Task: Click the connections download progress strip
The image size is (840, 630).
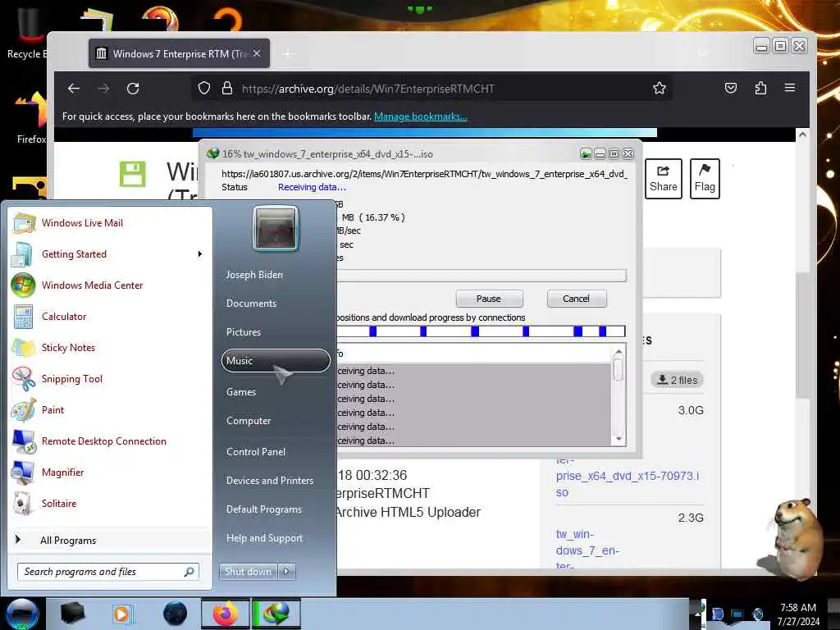Action: (481, 331)
